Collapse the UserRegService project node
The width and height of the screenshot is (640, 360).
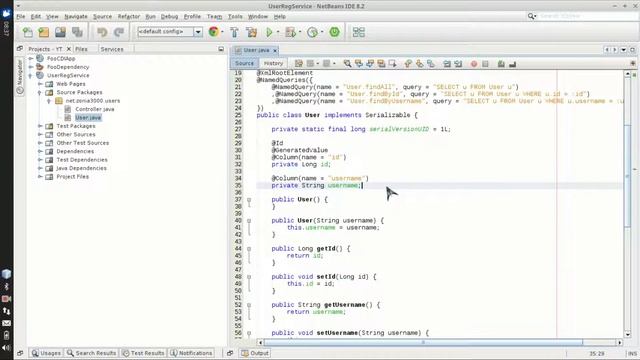click(31, 76)
